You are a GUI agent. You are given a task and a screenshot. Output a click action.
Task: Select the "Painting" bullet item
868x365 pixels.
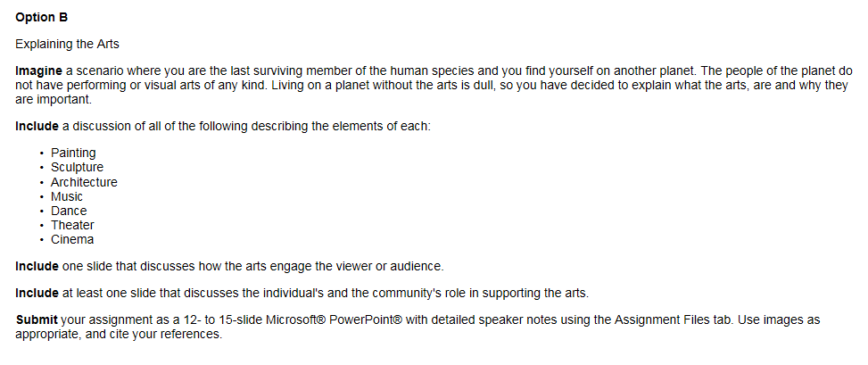click(x=73, y=153)
